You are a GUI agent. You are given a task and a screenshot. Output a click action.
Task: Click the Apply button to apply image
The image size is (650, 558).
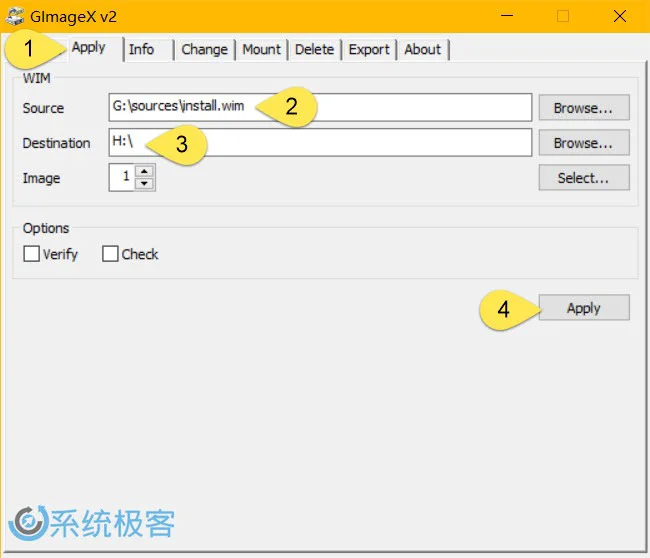pos(584,308)
